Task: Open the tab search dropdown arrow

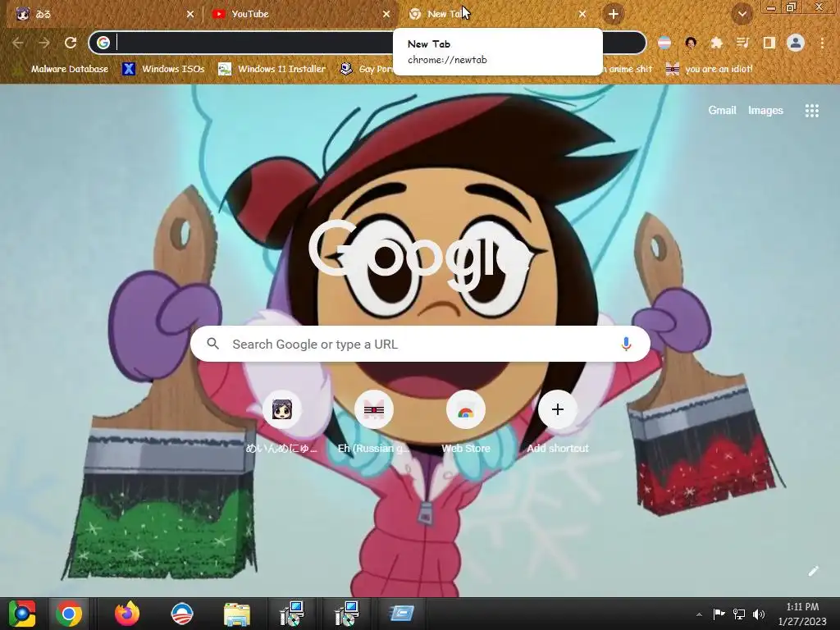Action: coord(742,14)
